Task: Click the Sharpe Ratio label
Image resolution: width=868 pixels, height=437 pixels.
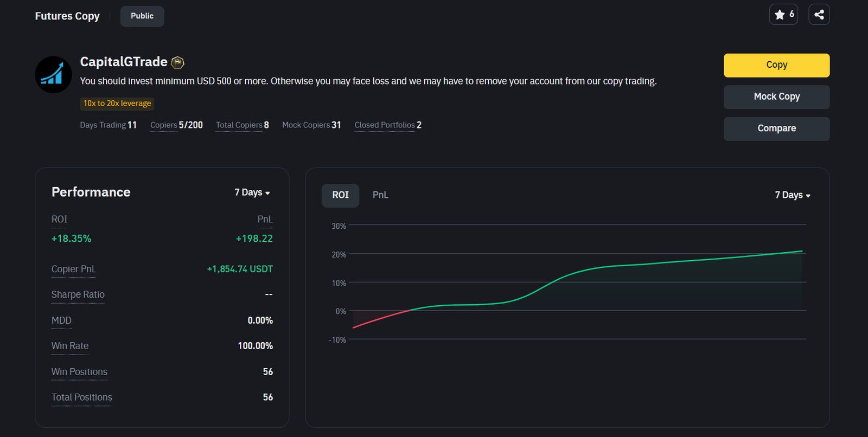Action: (78, 294)
